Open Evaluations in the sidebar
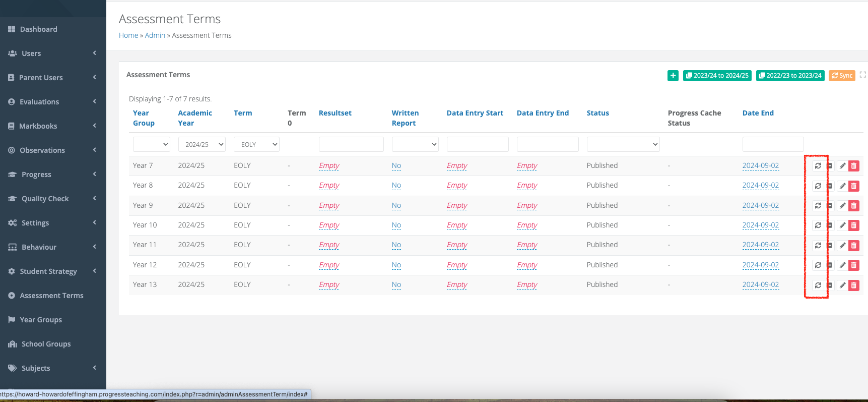This screenshot has height=402, width=868. [39, 102]
